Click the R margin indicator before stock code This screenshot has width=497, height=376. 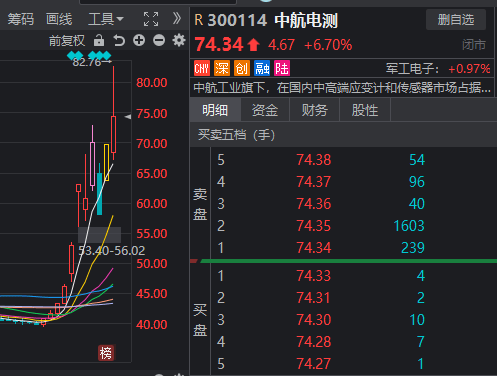coord(199,20)
